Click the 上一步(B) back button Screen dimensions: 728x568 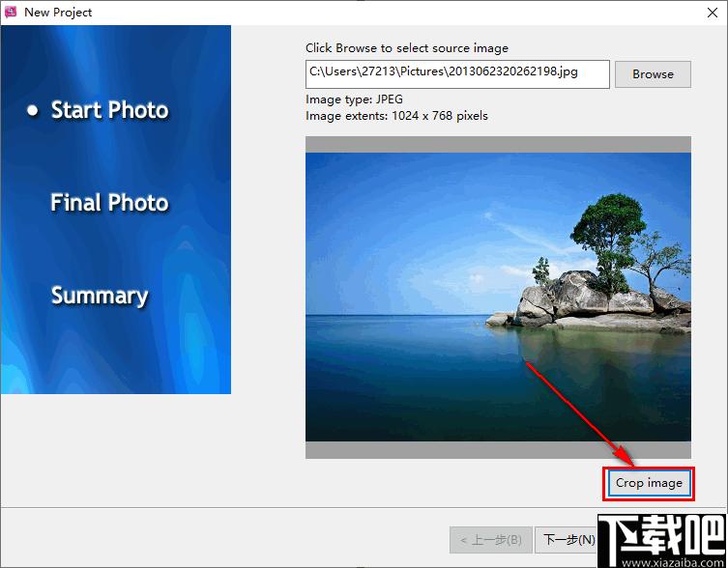491,540
